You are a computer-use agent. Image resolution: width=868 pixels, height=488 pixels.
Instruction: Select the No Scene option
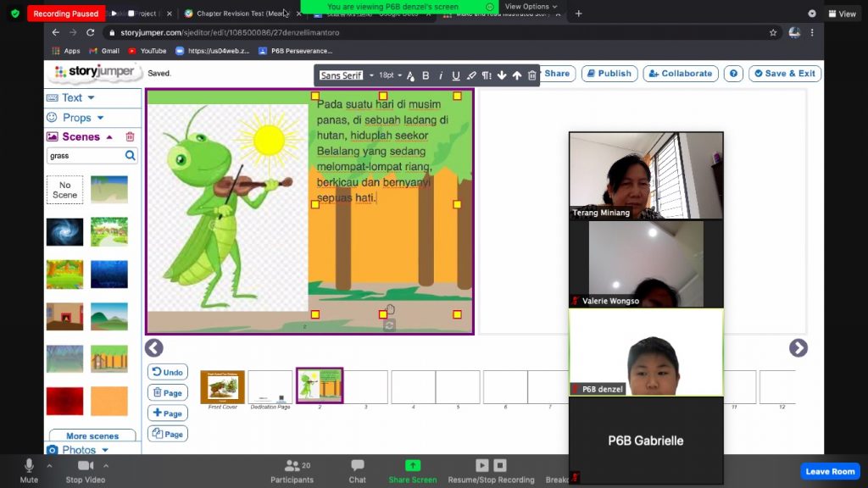point(64,190)
